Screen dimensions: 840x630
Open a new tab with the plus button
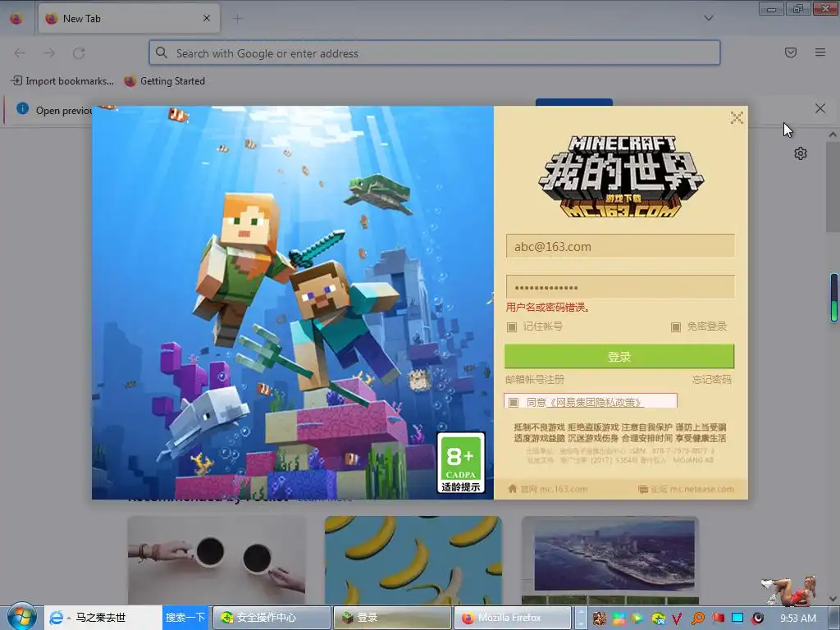(237, 19)
